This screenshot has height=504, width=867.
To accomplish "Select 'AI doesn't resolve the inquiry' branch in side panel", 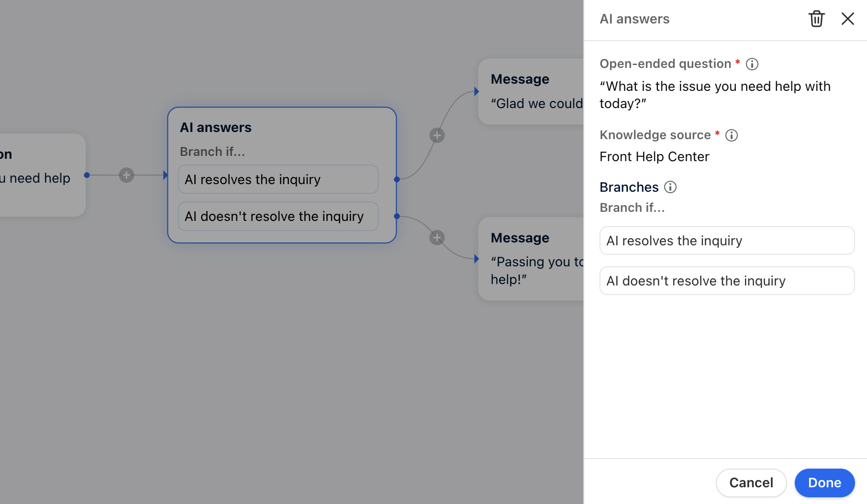I will (727, 281).
